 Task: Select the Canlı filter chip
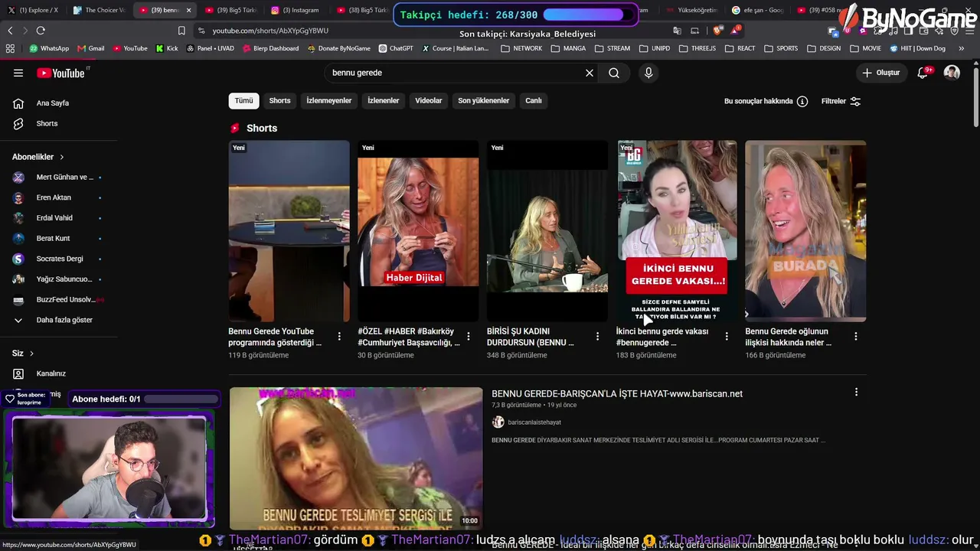tap(534, 100)
